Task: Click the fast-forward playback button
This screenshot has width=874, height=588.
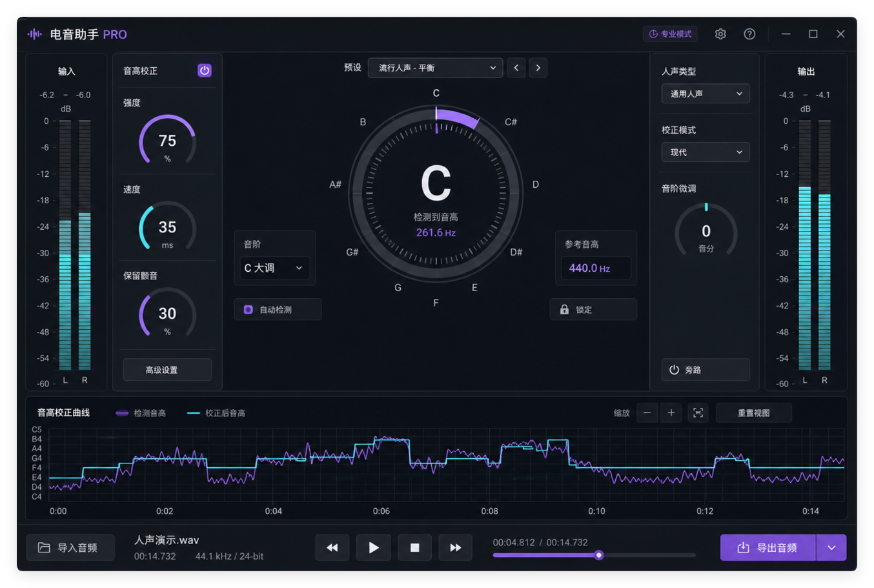Action: pos(456,547)
